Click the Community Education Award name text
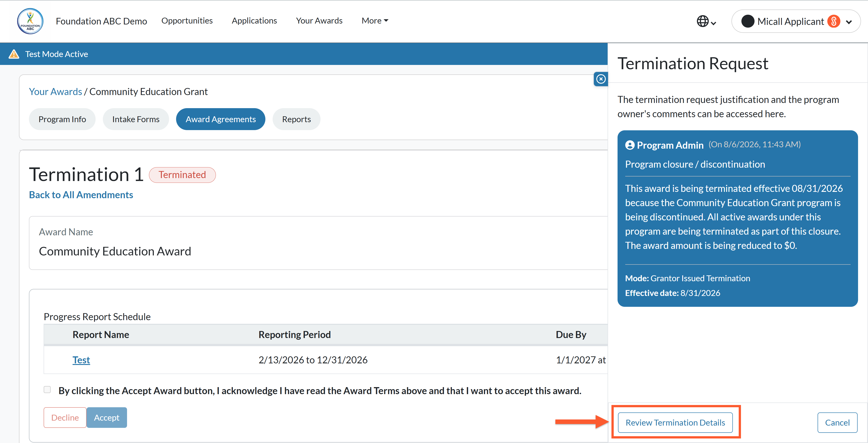The height and width of the screenshot is (443, 868). pyautogui.click(x=115, y=251)
